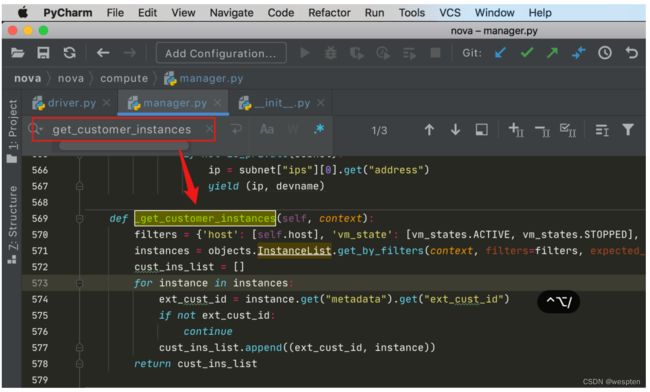Click Git Push green arrow

[x=552, y=53]
